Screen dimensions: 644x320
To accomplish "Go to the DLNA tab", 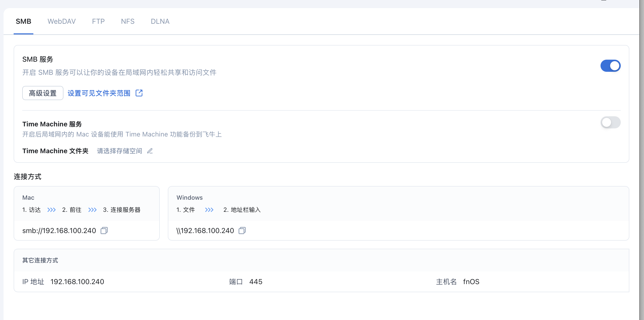I will click(x=160, y=21).
